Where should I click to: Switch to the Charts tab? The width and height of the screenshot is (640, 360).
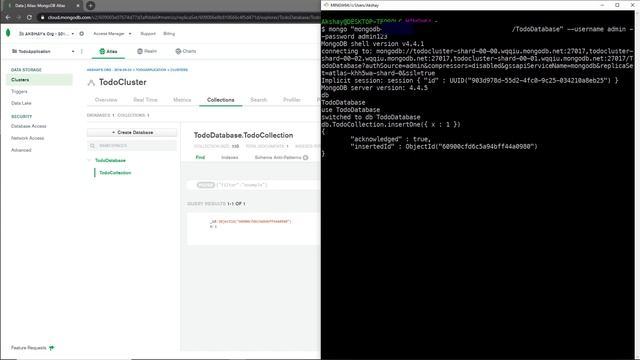pos(186,51)
